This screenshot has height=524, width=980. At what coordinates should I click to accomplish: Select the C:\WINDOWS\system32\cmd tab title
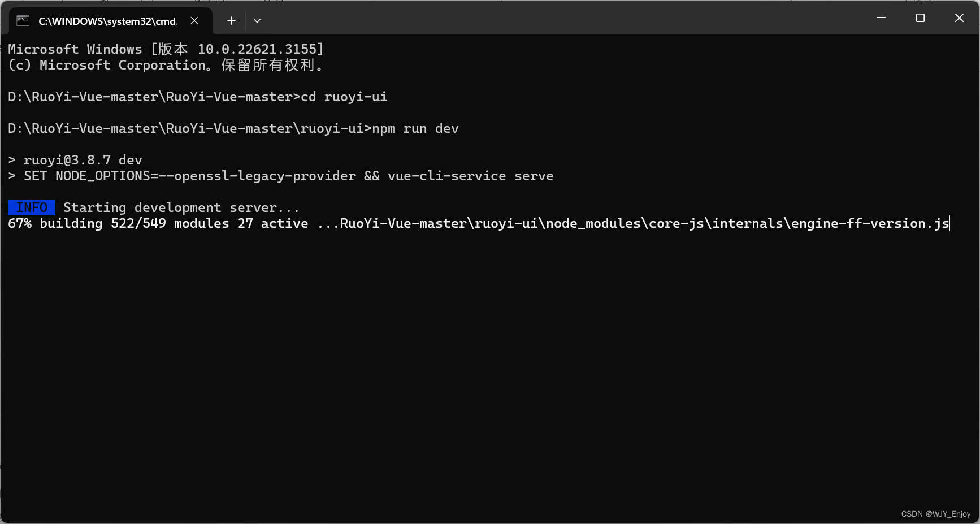coord(107,21)
